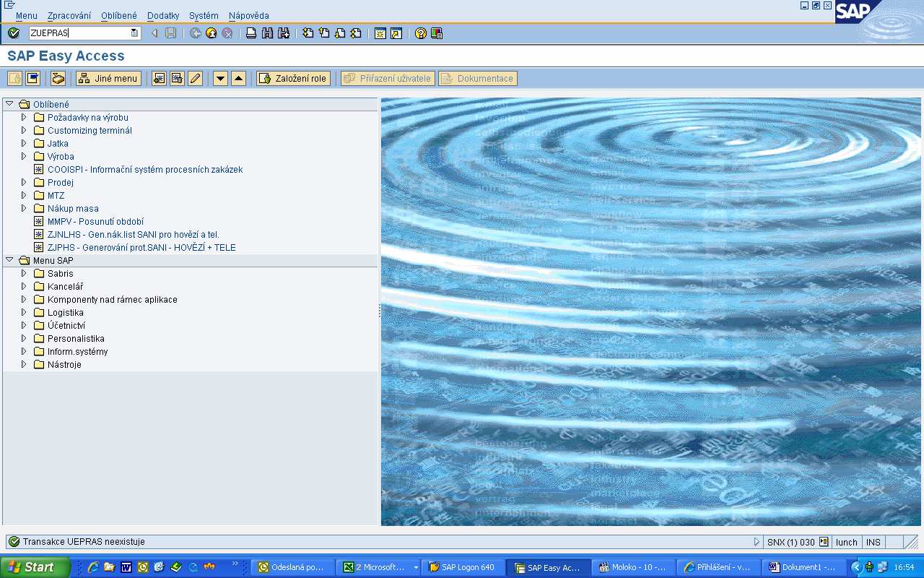
Task: Expand the Logistika folder
Action: click(x=24, y=312)
